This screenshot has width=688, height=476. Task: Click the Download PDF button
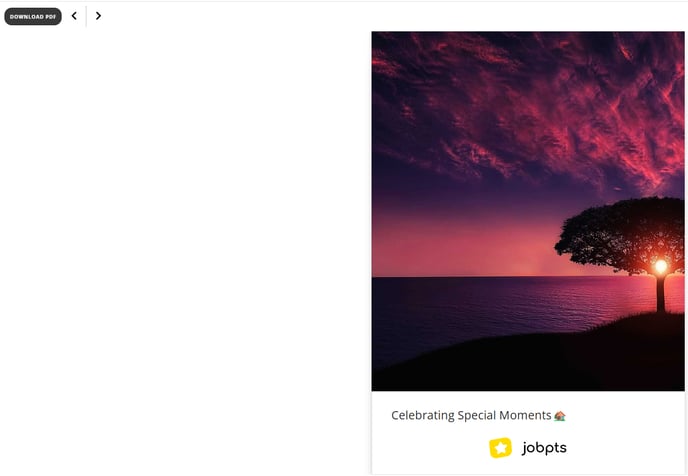33,16
